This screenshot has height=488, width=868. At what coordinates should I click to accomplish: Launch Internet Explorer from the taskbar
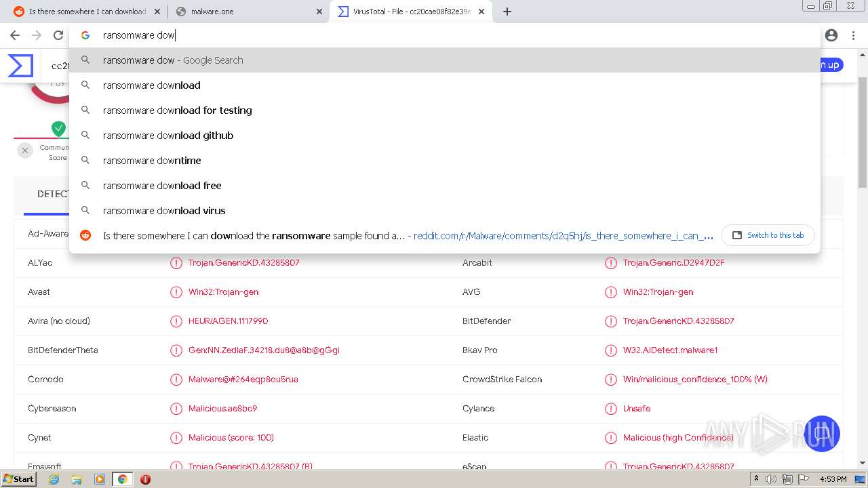54,479
